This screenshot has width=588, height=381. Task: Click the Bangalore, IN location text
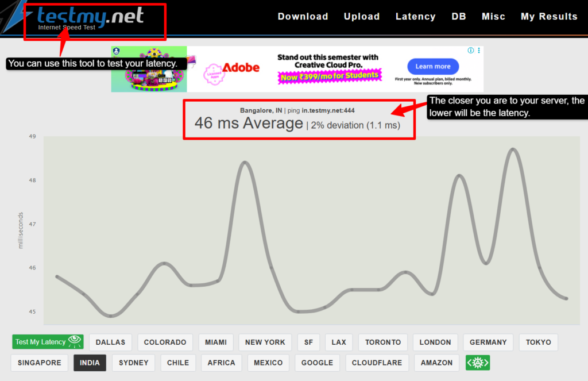(261, 110)
